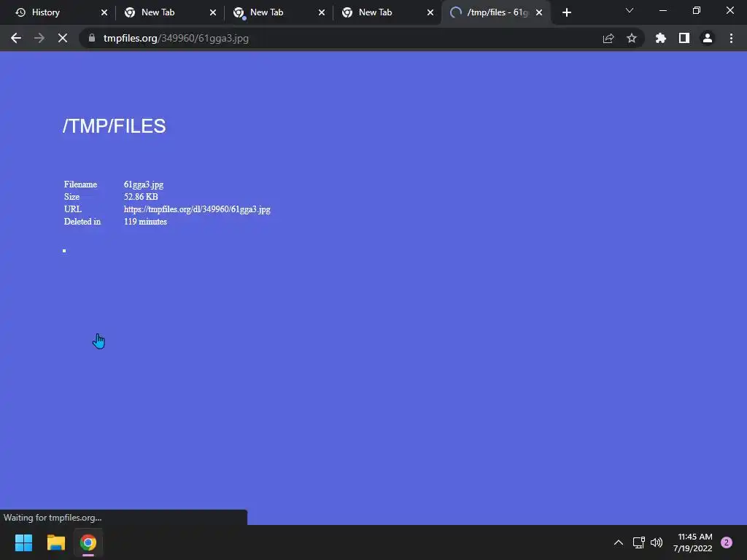The width and height of the screenshot is (747, 560).
Task: Toggle the browser side panel
Action: click(x=684, y=38)
